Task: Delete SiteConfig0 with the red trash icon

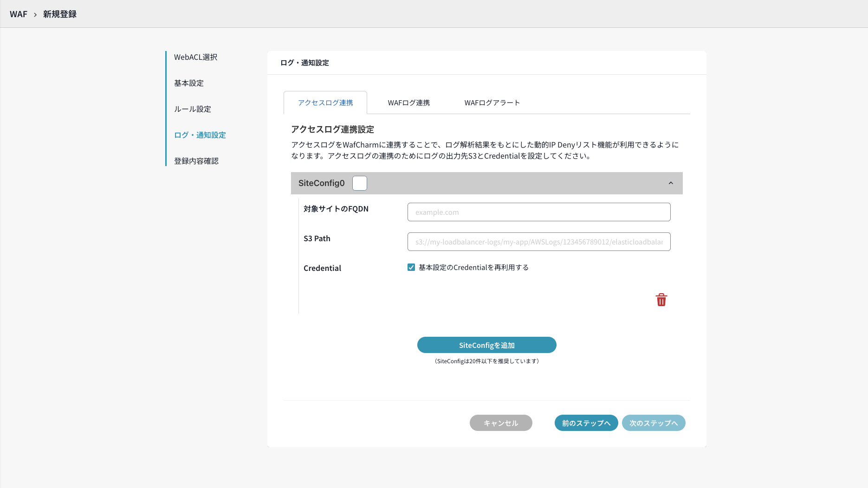Action: (x=661, y=300)
